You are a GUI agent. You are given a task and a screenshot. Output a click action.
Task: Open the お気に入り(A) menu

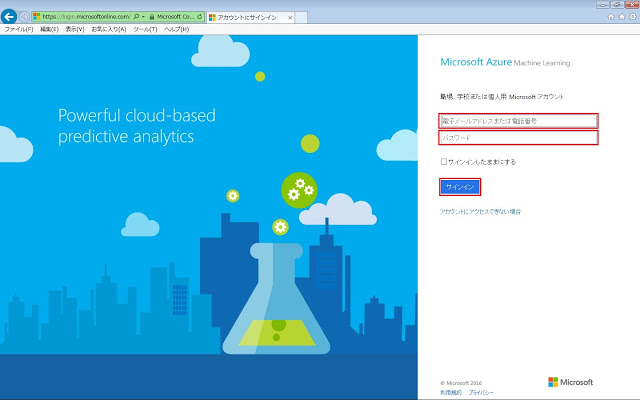tap(109, 29)
